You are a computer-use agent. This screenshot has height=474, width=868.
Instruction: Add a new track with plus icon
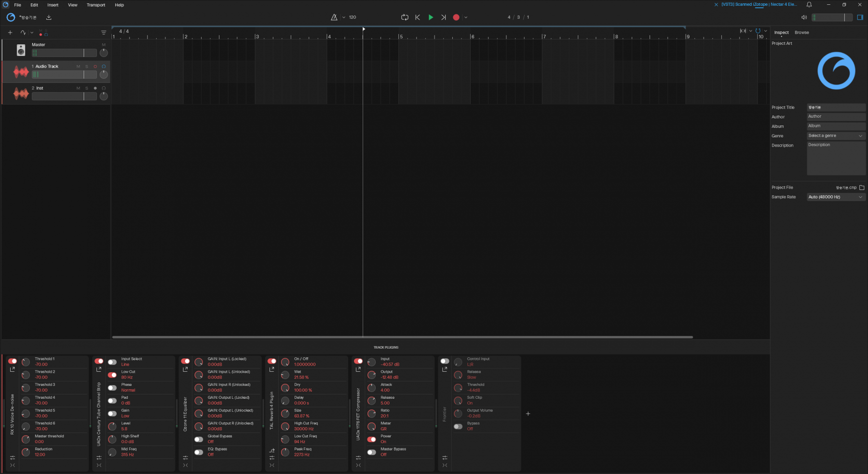click(10, 33)
